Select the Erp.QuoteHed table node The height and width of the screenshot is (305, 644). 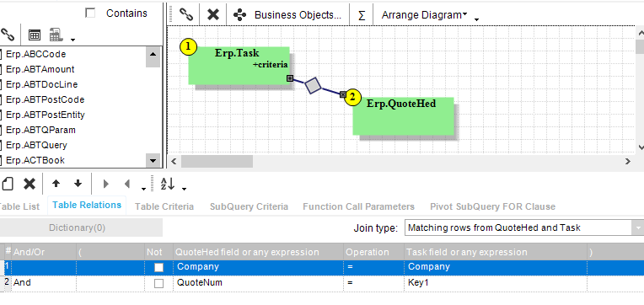click(x=403, y=116)
